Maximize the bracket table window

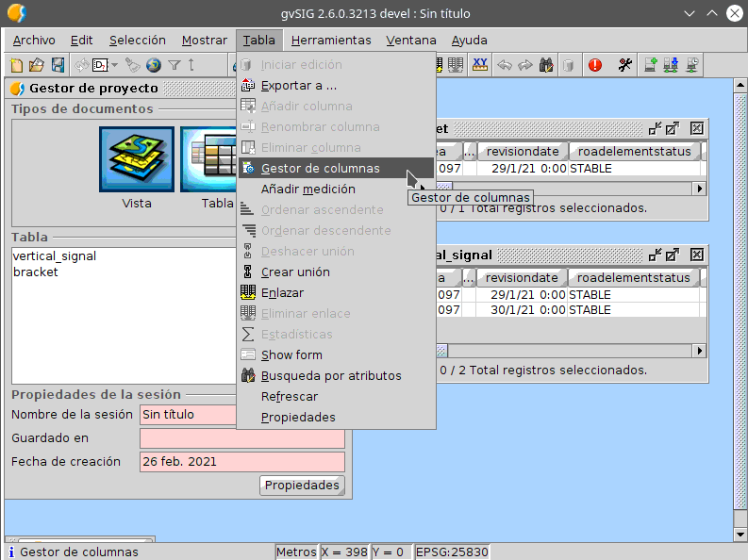click(x=673, y=128)
